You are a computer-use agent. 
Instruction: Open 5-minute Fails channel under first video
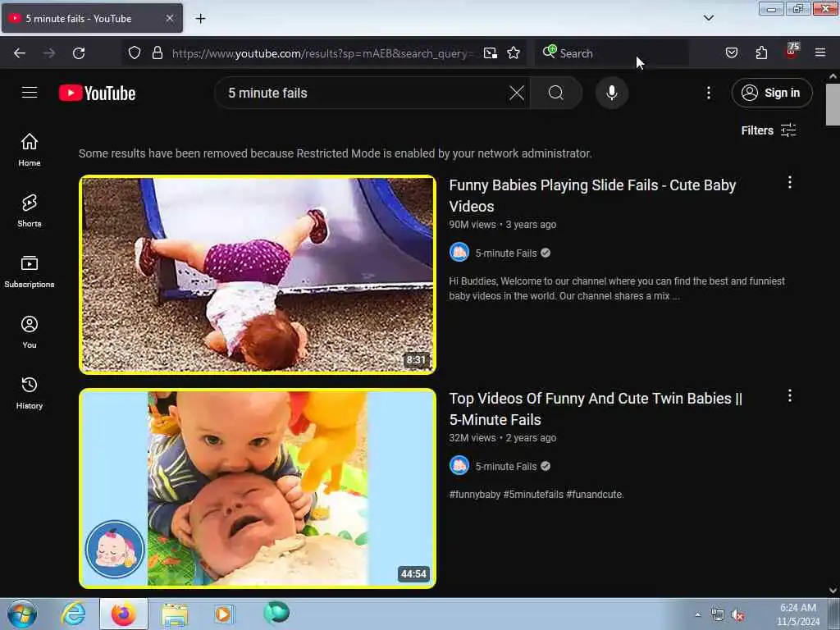pyautogui.click(x=505, y=253)
